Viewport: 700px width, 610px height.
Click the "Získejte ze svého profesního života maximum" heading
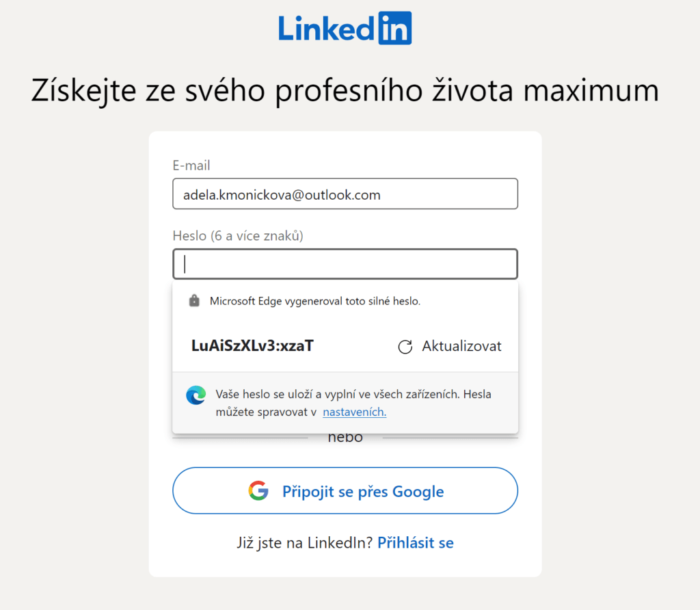click(345, 91)
